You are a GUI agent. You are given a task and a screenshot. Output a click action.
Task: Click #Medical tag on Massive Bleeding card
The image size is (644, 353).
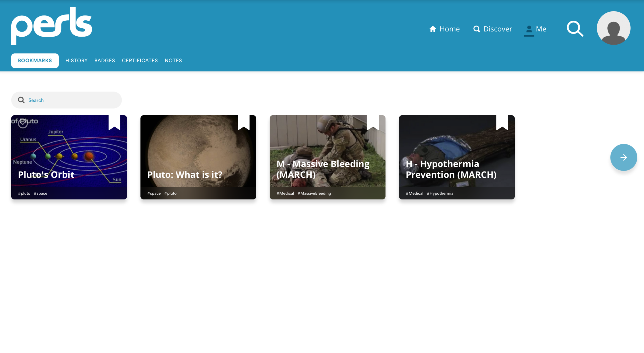pyautogui.click(x=285, y=193)
